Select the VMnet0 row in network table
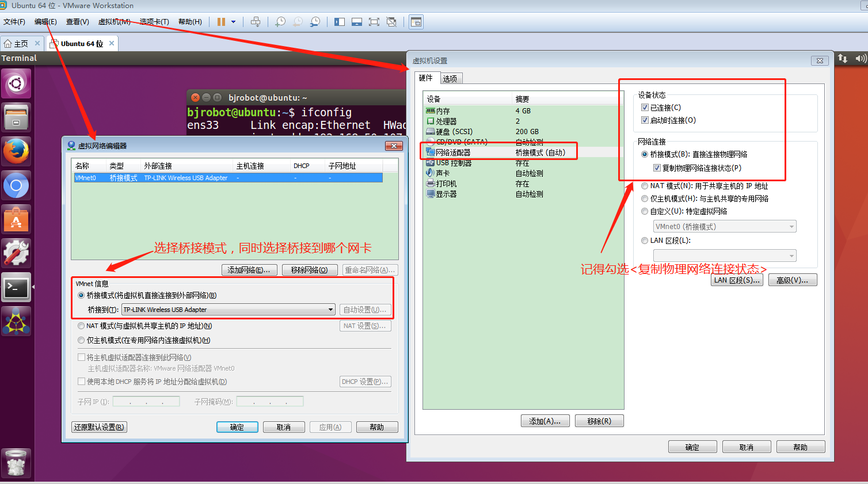Image resolution: width=868 pixels, height=484 pixels. [x=228, y=178]
